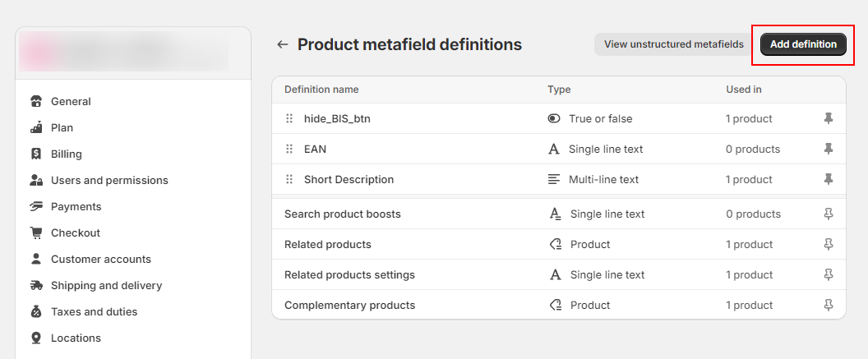
Task: Grab the drag handle for hide_BIS_btn
Action: [x=289, y=118]
